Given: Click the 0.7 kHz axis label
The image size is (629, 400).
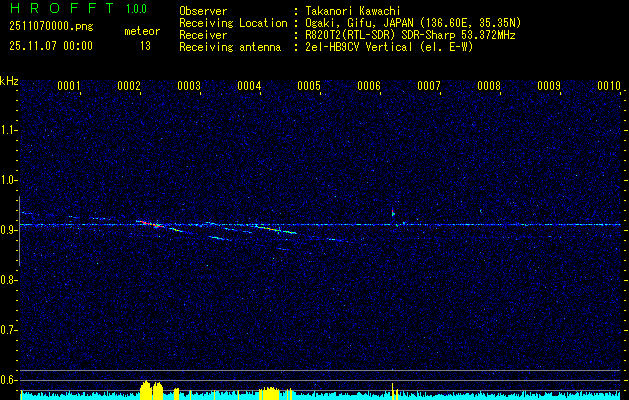Looking at the screenshot, I should [7, 330].
